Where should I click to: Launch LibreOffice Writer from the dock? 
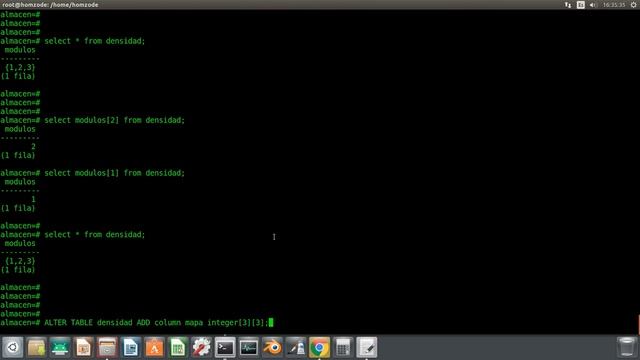tap(131, 347)
